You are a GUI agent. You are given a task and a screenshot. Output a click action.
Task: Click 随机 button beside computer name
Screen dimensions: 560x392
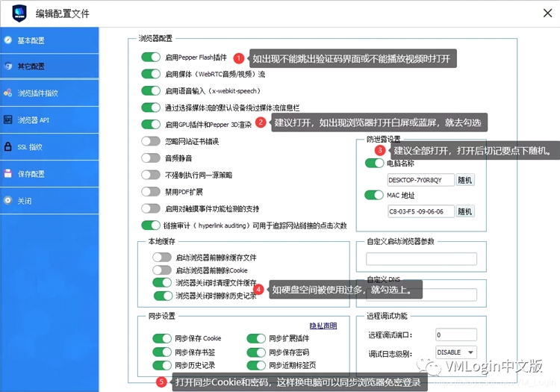click(465, 180)
